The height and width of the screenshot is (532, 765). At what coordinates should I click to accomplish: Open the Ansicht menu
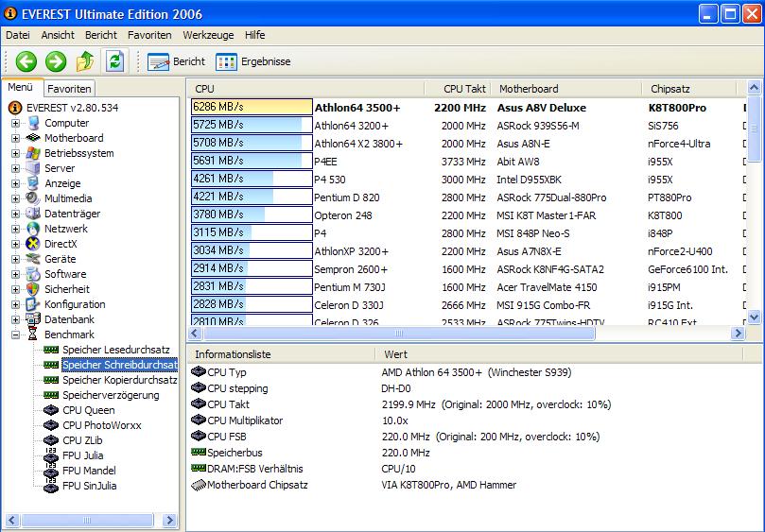tap(58, 35)
